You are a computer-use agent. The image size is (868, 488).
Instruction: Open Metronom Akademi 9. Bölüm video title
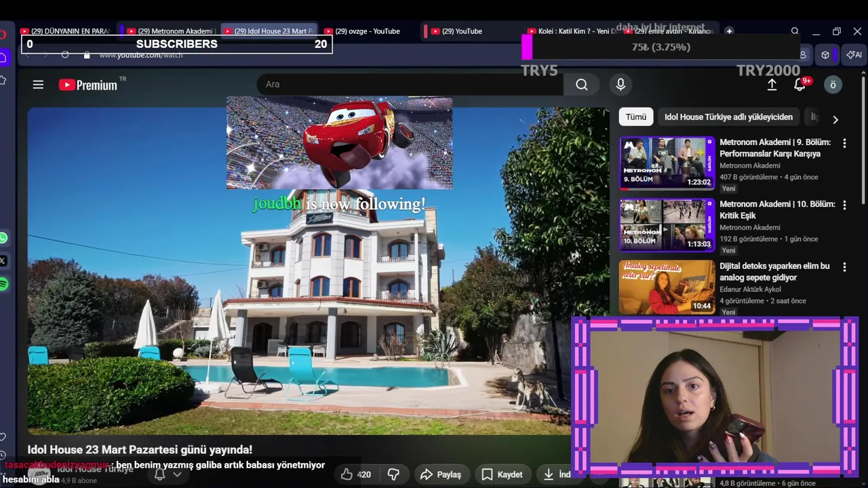coord(774,148)
